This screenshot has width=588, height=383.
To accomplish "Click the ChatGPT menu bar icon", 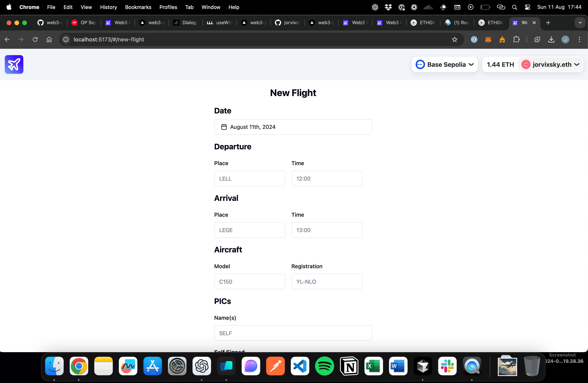I will (x=375, y=7).
